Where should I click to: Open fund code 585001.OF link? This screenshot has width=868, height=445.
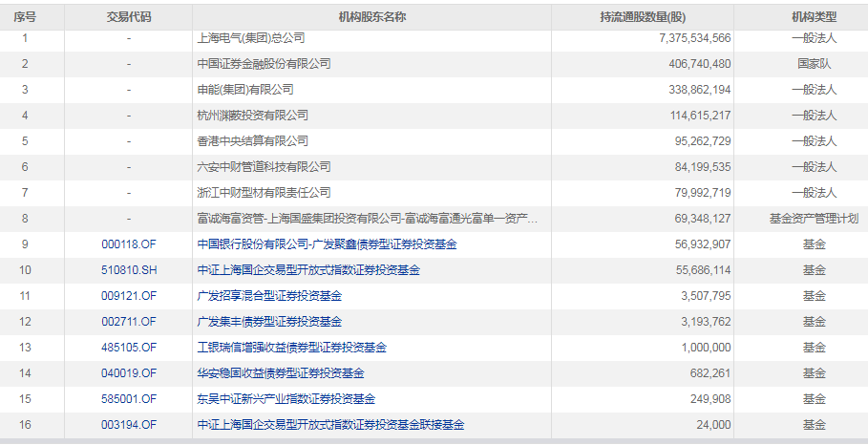129,399
